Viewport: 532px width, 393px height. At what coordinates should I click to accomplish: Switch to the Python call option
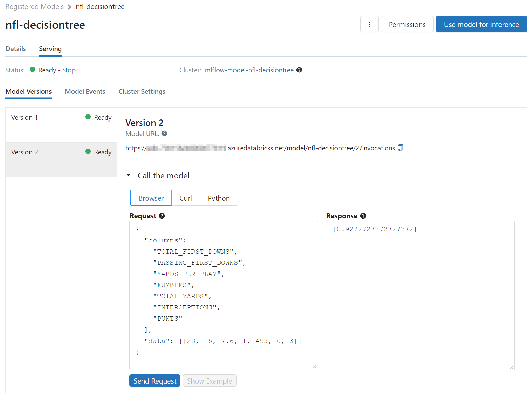click(x=219, y=198)
